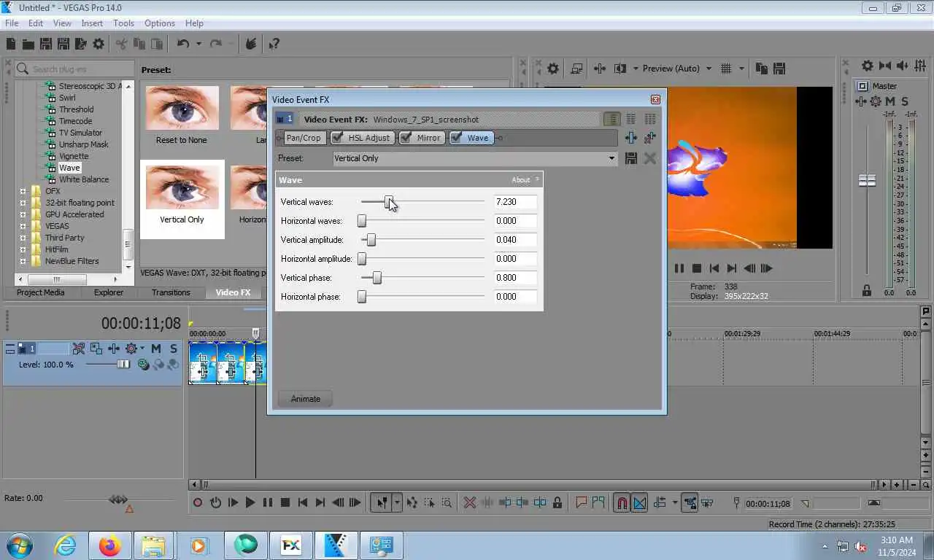The width and height of the screenshot is (934, 560).
Task: Click Master volume fader handle
Action: coord(867,180)
